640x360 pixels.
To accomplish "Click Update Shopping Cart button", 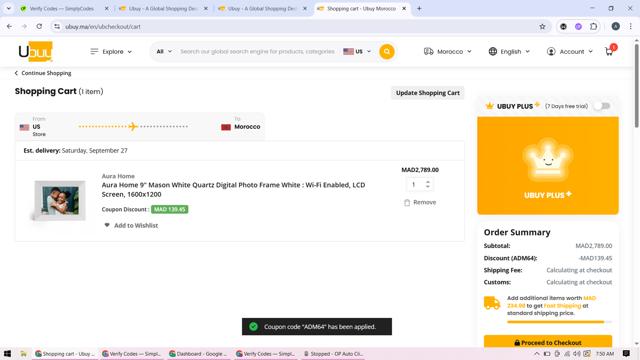I will click(427, 93).
